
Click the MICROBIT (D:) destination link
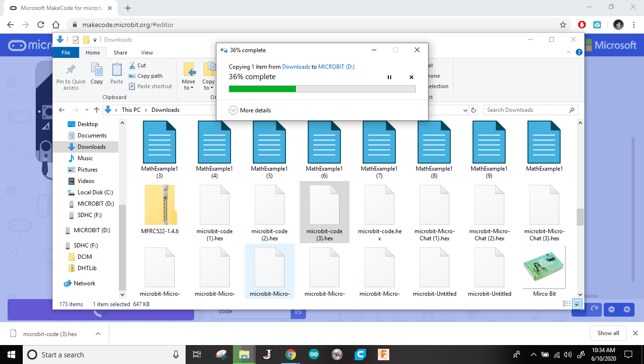[x=336, y=67]
